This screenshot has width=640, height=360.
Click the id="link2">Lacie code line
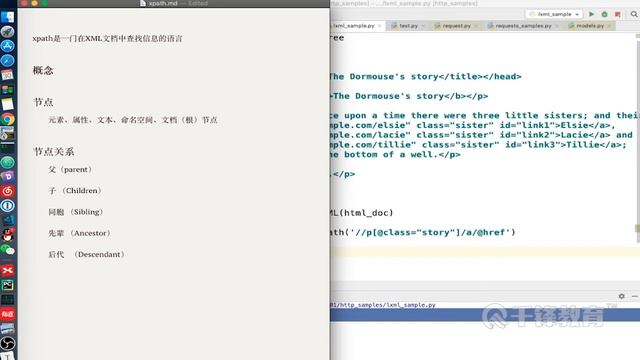coord(481,135)
